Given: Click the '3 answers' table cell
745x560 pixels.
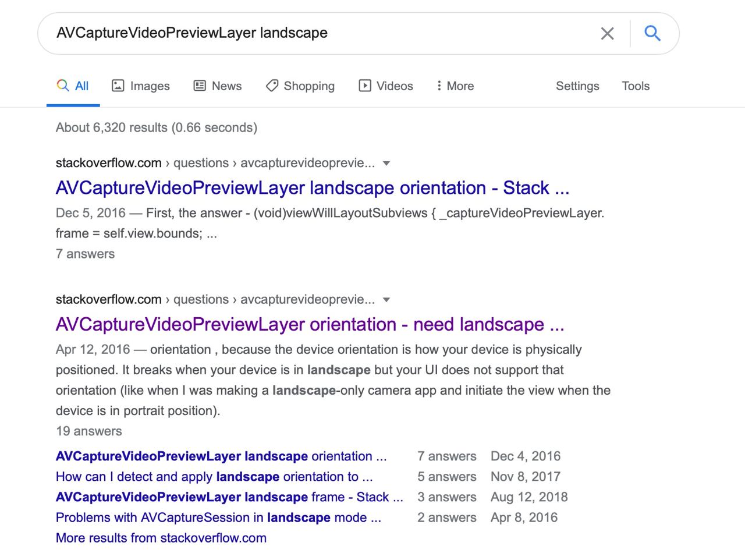Looking at the screenshot, I should click(x=447, y=497).
